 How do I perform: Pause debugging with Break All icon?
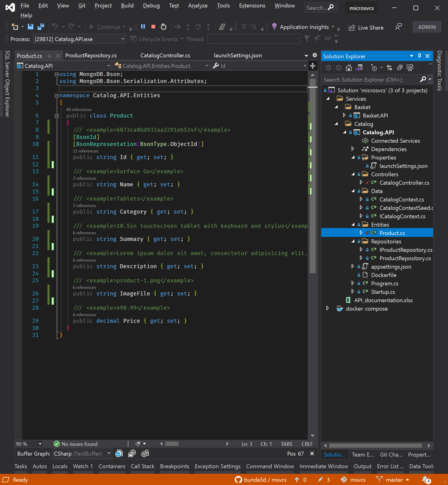coord(143,27)
